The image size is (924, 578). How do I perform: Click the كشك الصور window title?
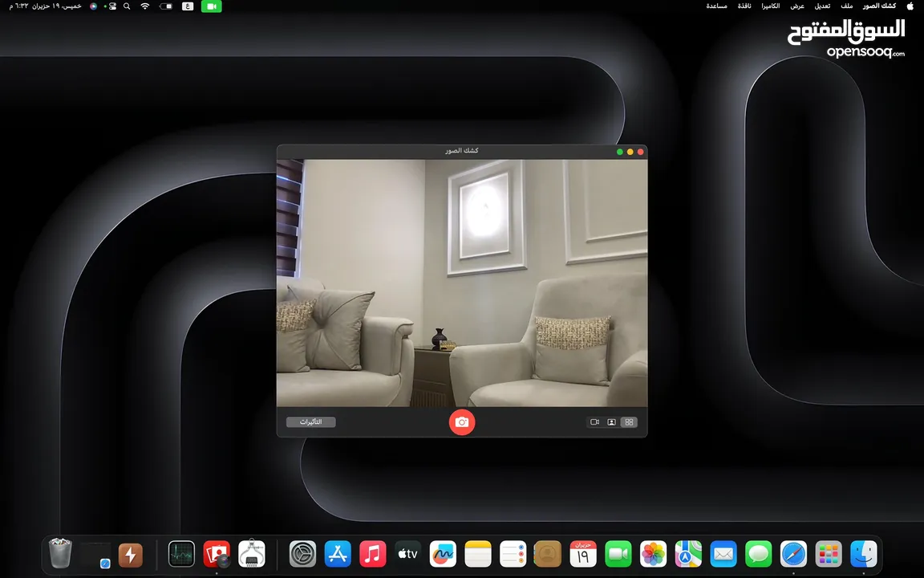pos(461,151)
